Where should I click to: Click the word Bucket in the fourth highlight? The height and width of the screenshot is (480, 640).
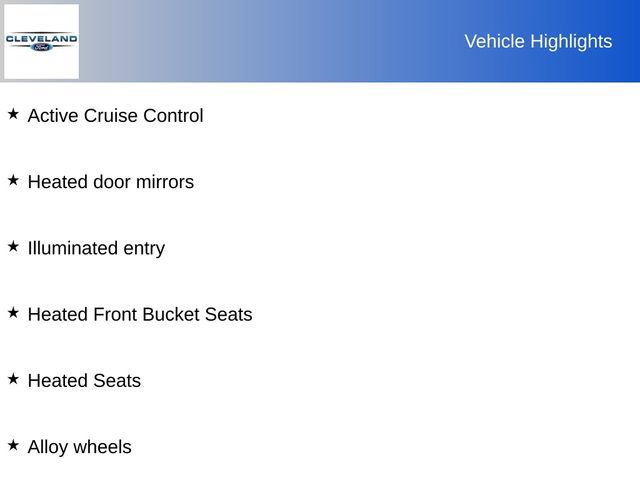click(171, 314)
